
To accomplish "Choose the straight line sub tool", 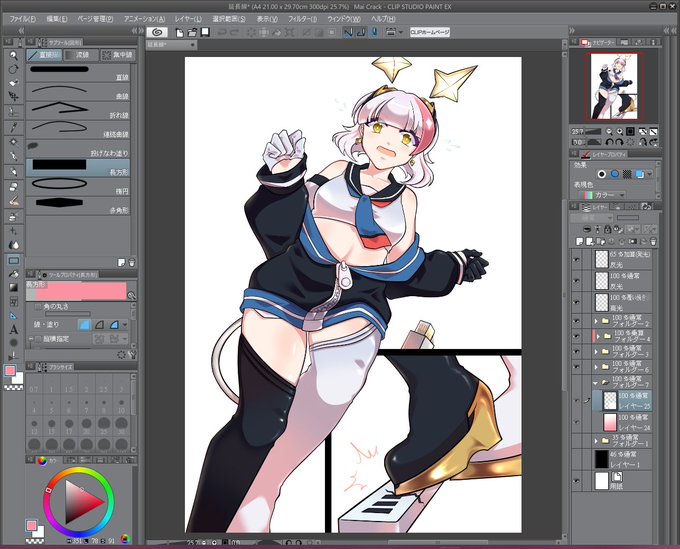I will [x=78, y=73].
